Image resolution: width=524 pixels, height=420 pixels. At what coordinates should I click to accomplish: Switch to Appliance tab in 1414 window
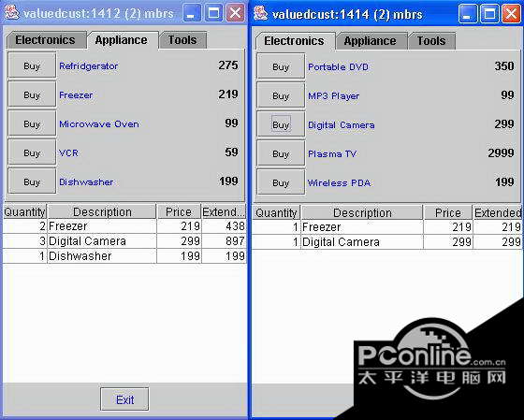pos(371,41)
